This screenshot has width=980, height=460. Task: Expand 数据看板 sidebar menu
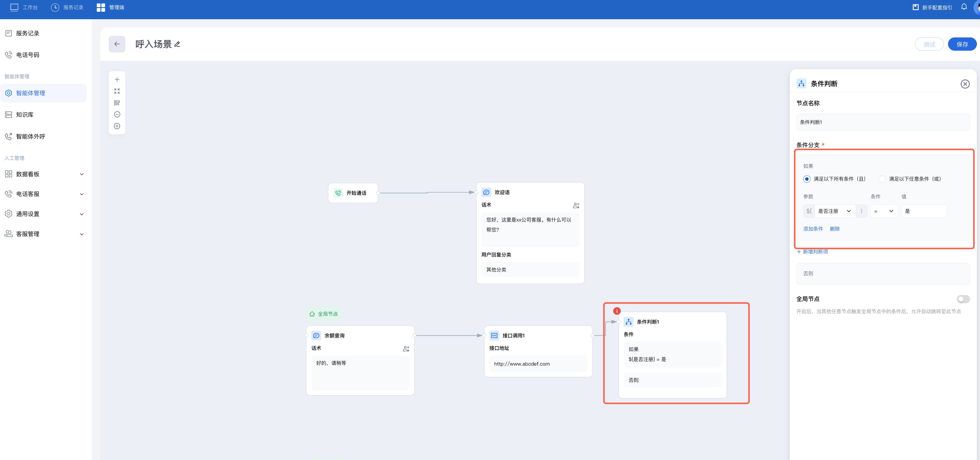click(44, 174)
